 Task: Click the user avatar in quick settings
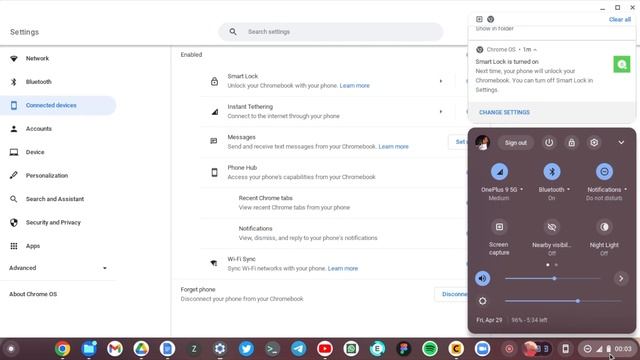point(482,143)
